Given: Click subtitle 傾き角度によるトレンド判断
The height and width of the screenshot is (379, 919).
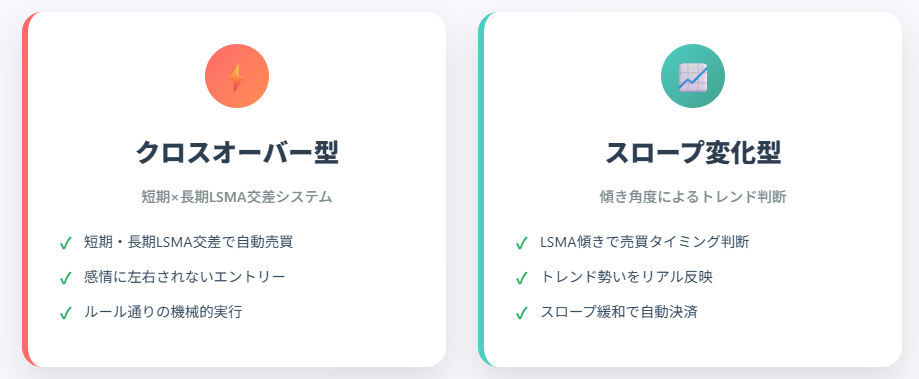Looking at the screenshot, I should 693,197.
